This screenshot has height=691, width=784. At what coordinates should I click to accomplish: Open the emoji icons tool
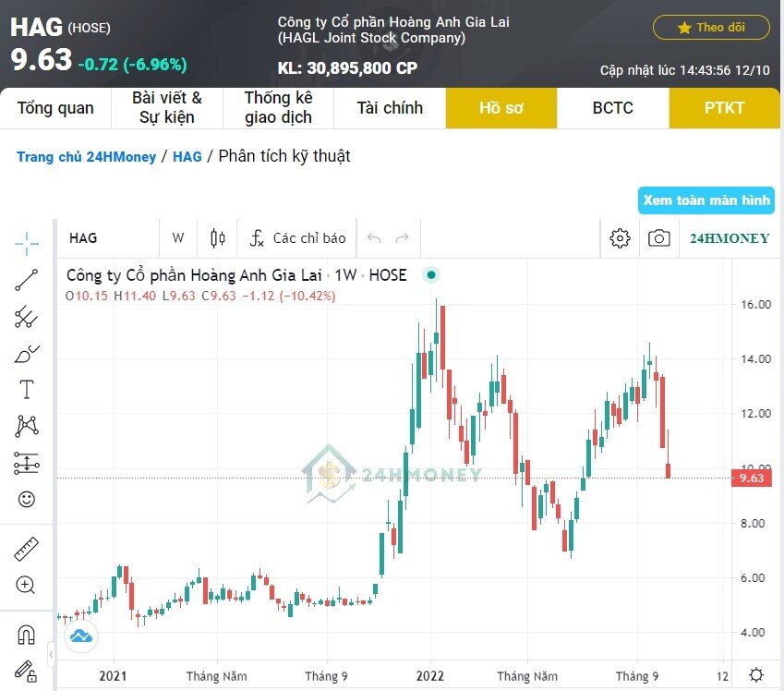click(x=27, y=499)
